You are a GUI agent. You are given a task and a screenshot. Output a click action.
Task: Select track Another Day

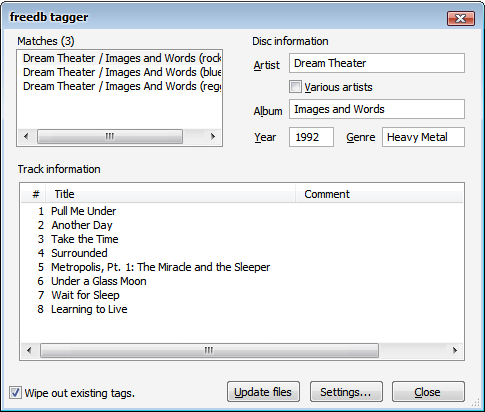[x=82, y=225]
